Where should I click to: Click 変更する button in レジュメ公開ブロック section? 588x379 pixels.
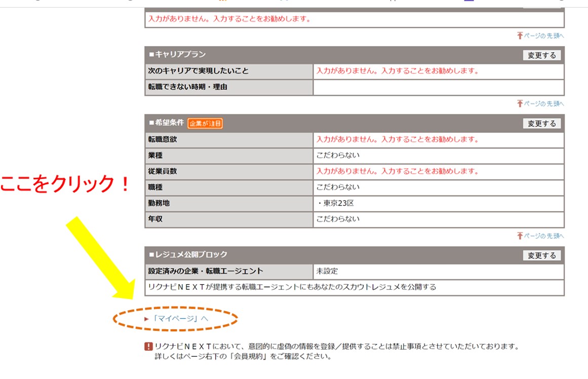click(x=541, y=255)
